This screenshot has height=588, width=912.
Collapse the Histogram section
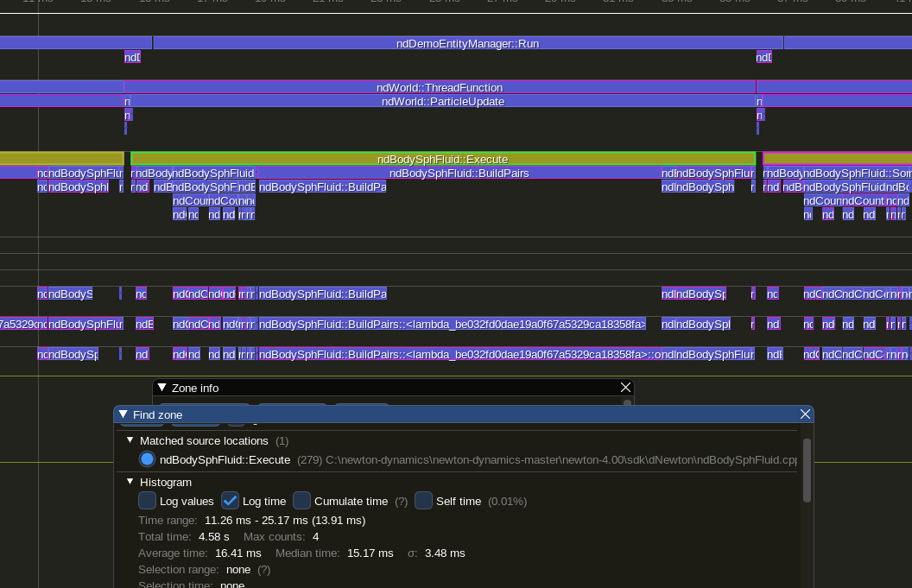(130, 482)
